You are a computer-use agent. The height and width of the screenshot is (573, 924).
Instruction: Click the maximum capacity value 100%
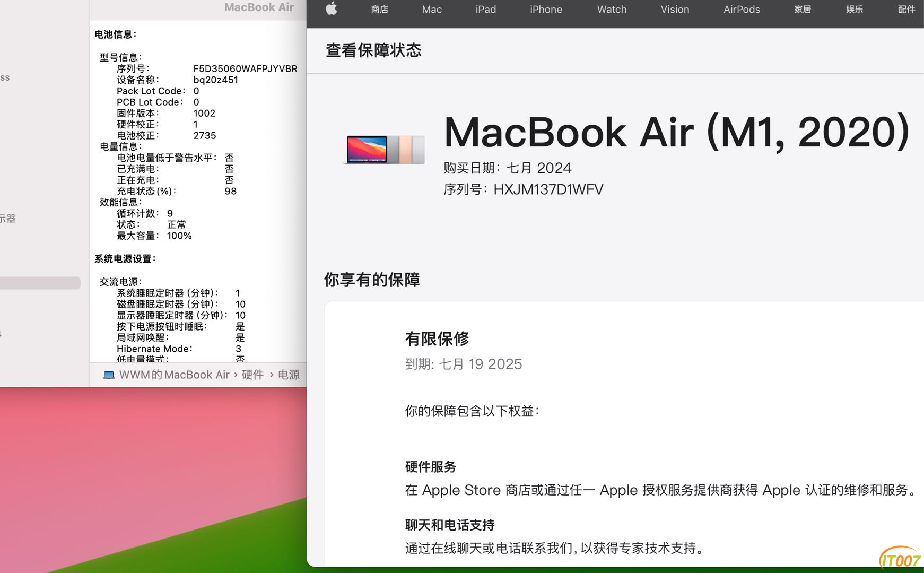click(x=179, y=236)
